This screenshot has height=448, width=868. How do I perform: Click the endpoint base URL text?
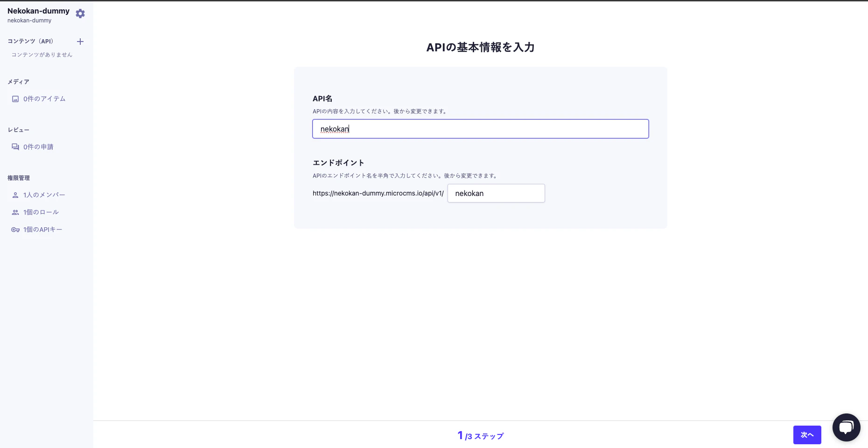(x=378, y=193)
